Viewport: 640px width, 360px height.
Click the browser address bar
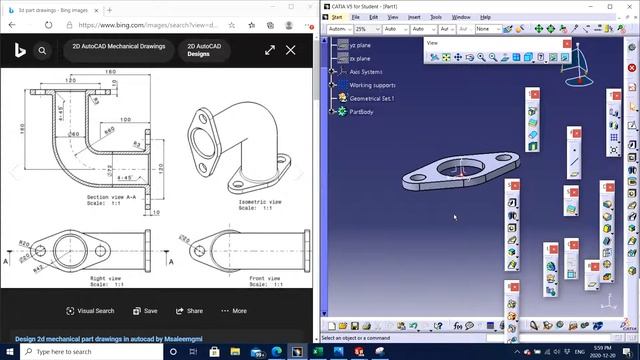(148, 25)
